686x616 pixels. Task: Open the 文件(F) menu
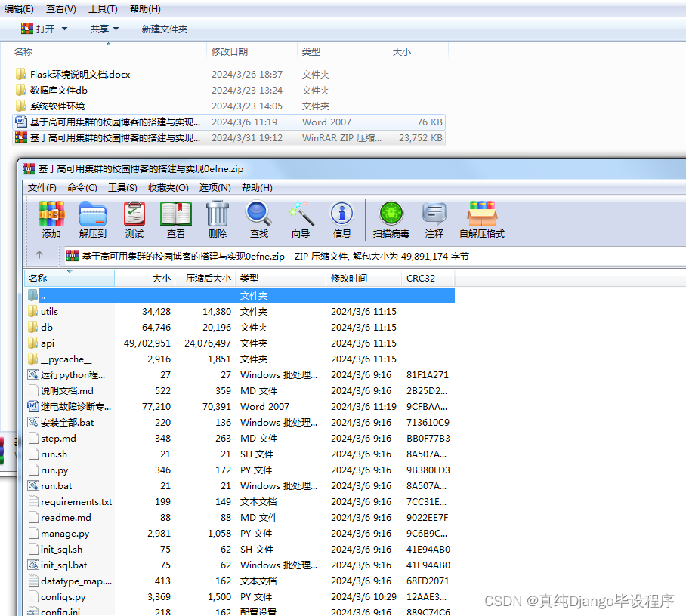point(42,187)
